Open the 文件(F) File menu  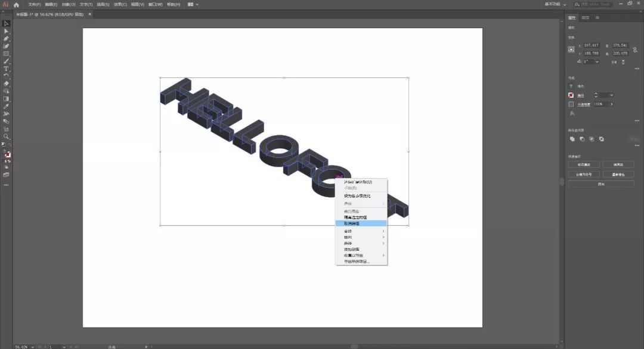tap(35, 4)
